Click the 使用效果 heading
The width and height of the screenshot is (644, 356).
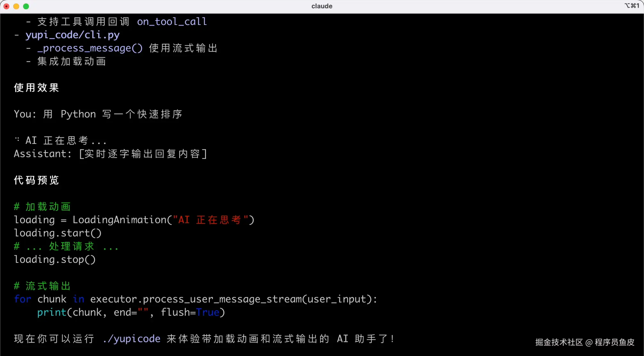(36, 88)
